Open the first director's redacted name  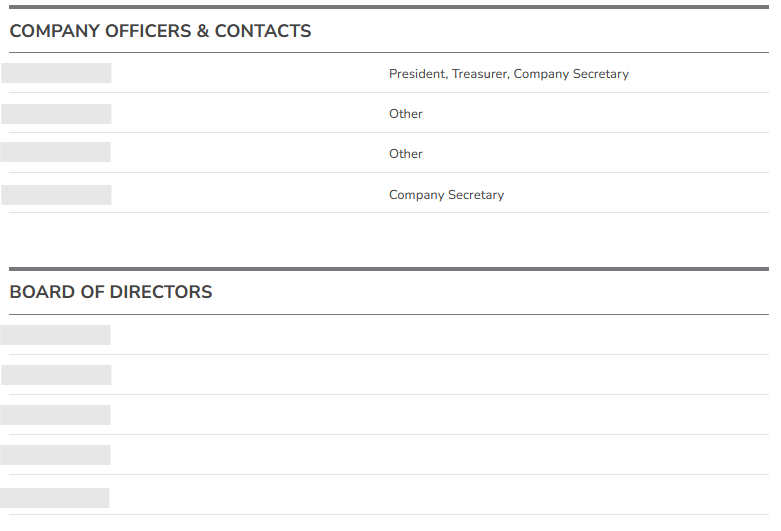56,335
